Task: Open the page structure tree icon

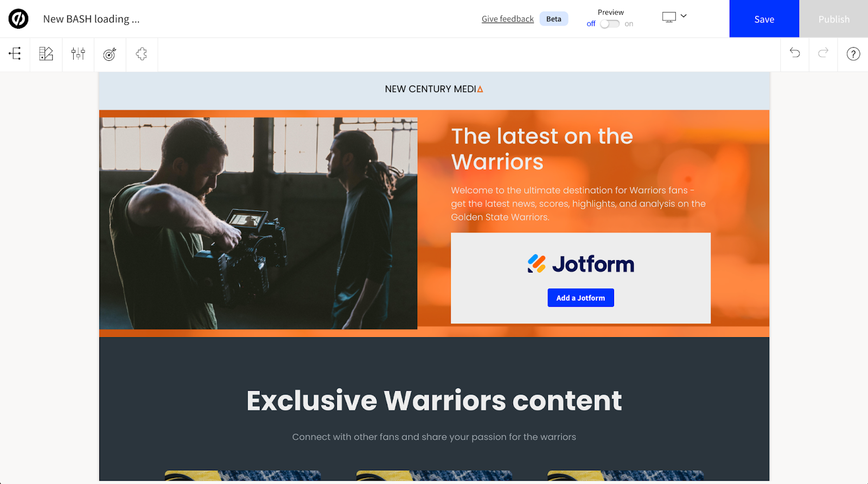Action: pos(15,54)
